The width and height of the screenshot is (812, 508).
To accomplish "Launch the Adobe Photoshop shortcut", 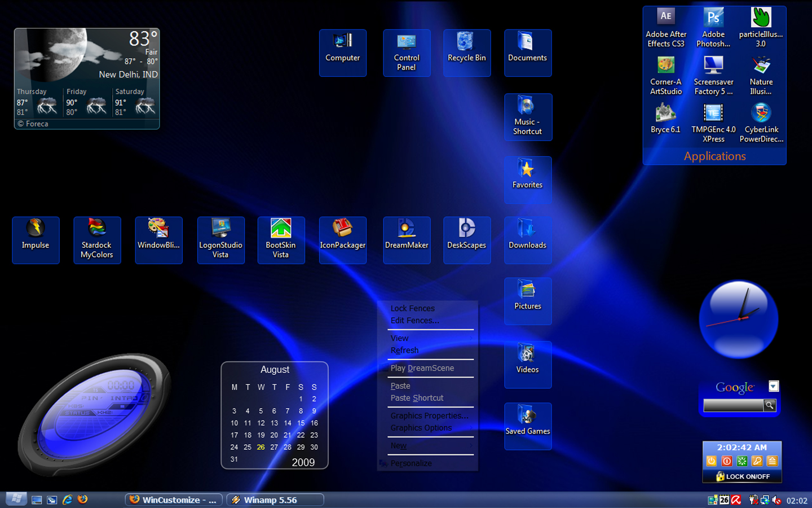I will (713, 28).
